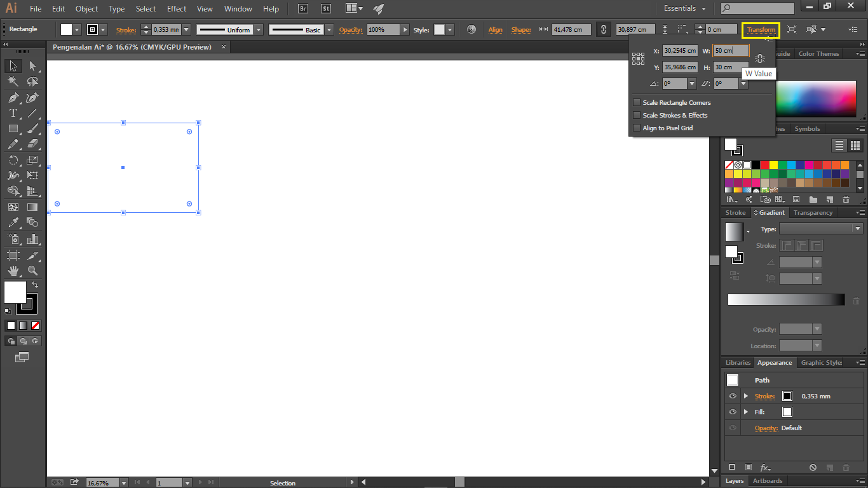This screenshot has width=868, height=488.
Task: Create new color group folder in Swatches
Action: (x=813, y=200)
